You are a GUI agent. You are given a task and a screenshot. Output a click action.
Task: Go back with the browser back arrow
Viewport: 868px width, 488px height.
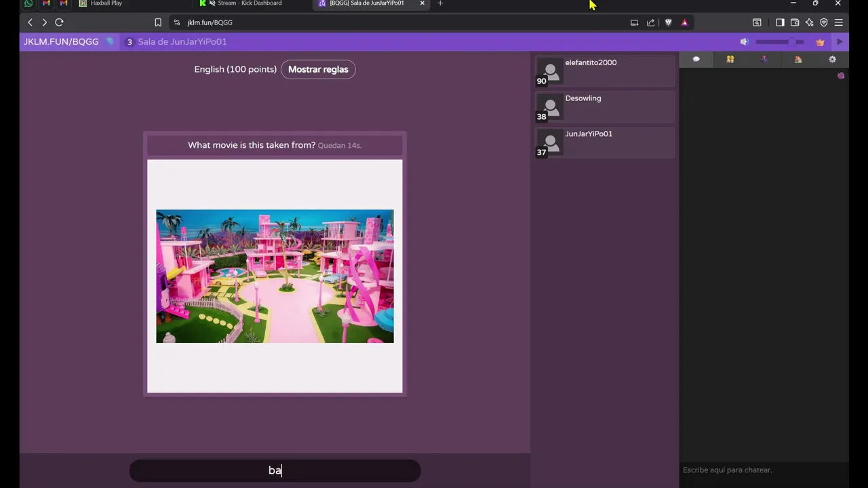pos(30,22)
